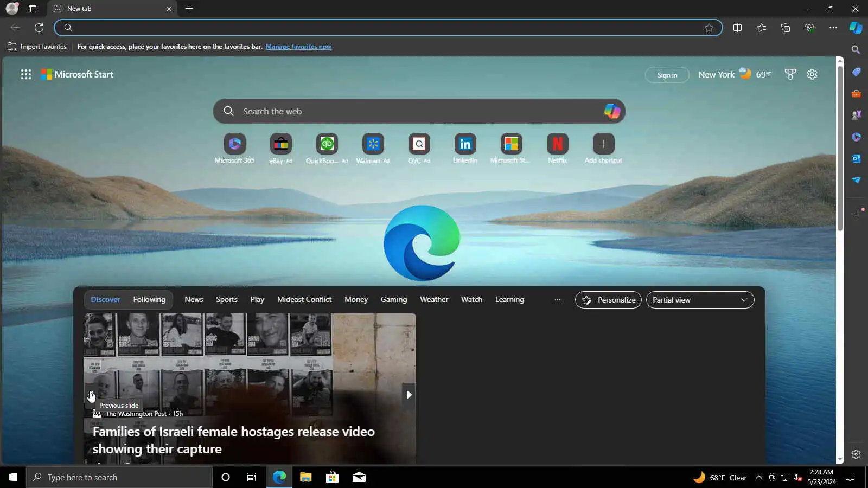The image size is (868, 488).
Task: Select the Money category
Action: [356, 299]
